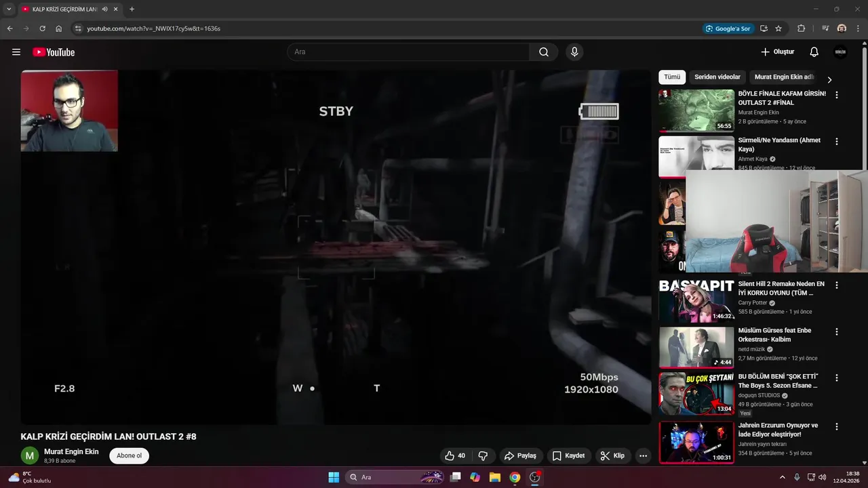Open OBS Studio on the taskbar
Image resolution: width=868 pixels, height=488 pixels.
pyautogui.click(x=535, y=477)
